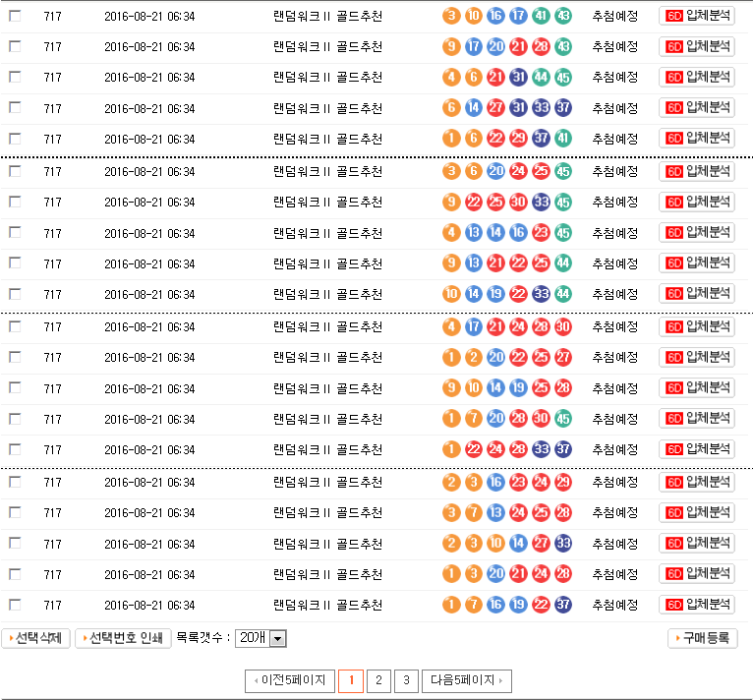Click 6D 입체분석 in row starting with balls 9, 17, 20
The height and width of the screenshot is (700, 753).
[x=696, y=46]
